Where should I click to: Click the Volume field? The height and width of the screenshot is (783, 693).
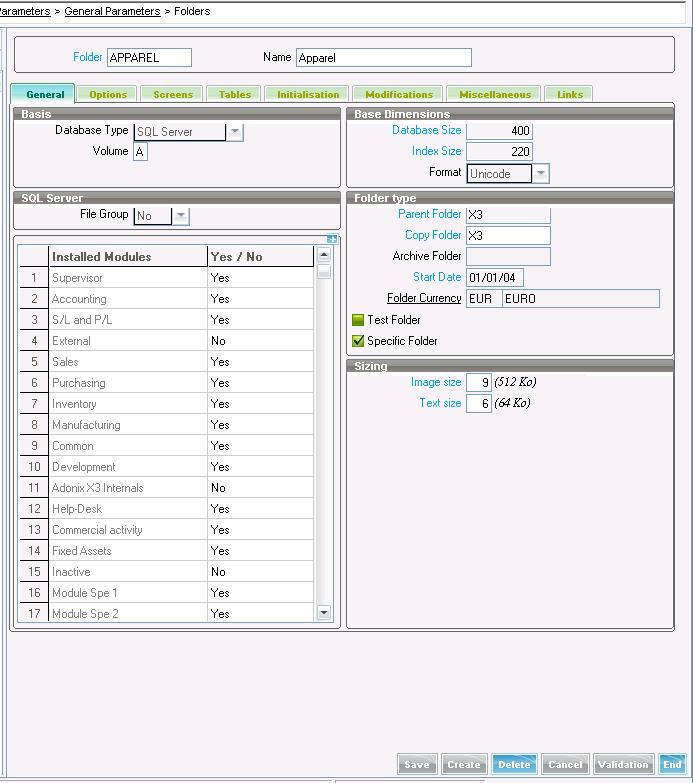point(140,152)
